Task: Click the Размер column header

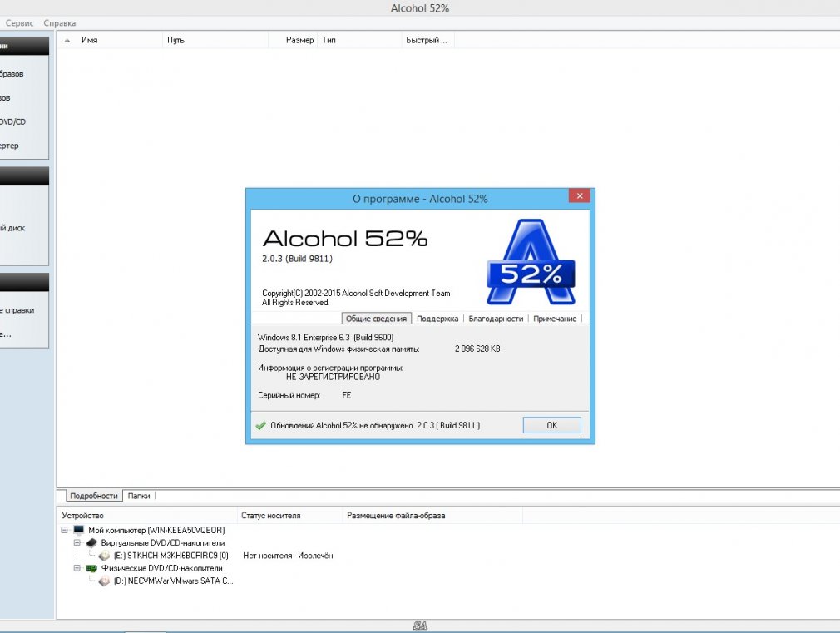Action: click(299, 40)
